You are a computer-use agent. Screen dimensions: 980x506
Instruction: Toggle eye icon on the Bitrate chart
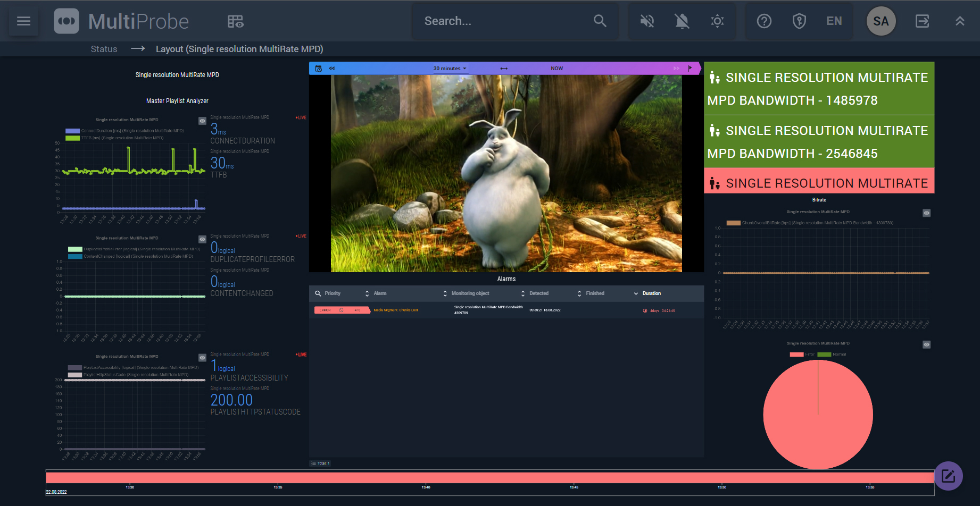pyautogui.click(x=926, y=213)
